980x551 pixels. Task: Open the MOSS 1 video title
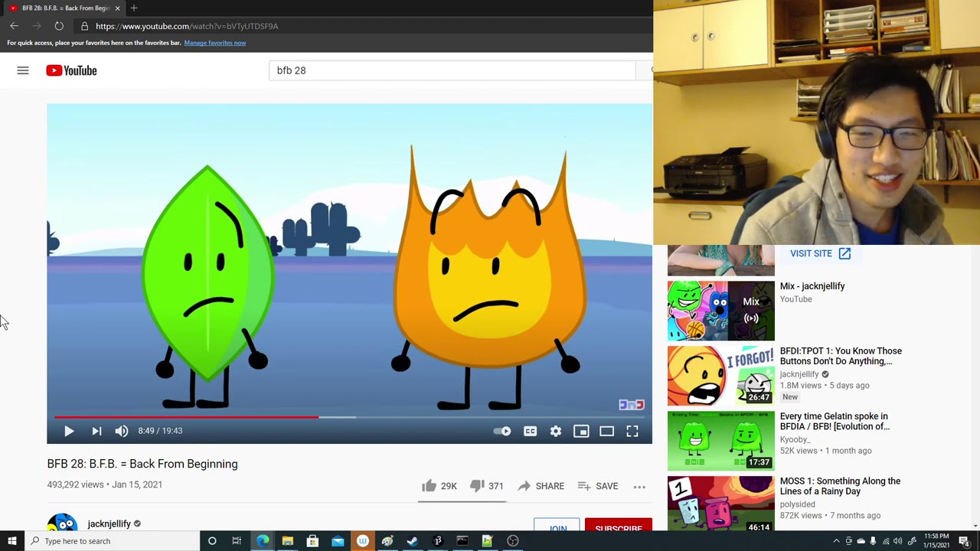point(840,486)
